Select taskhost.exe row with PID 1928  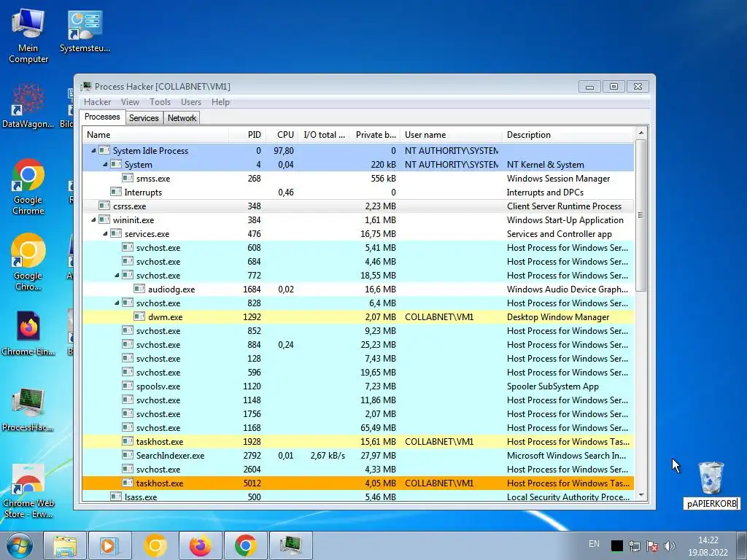point(358,441)
